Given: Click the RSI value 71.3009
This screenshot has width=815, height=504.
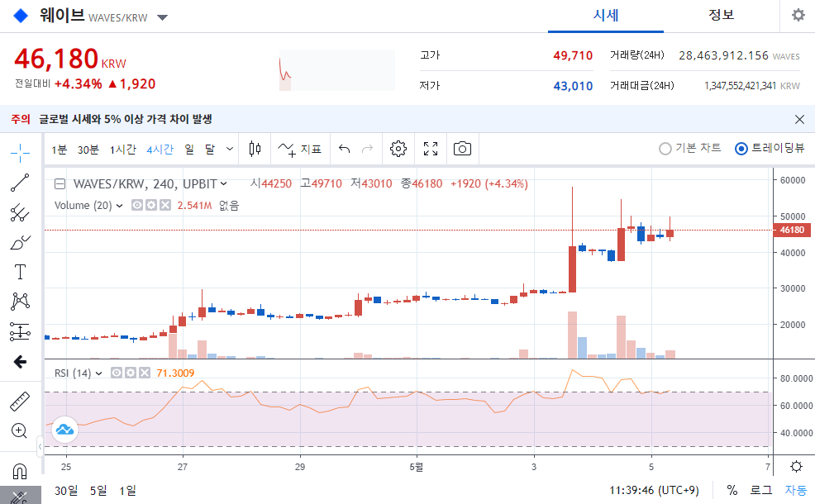Looking at the screenshot, I should pyautogui.click(x=175, y=373).
